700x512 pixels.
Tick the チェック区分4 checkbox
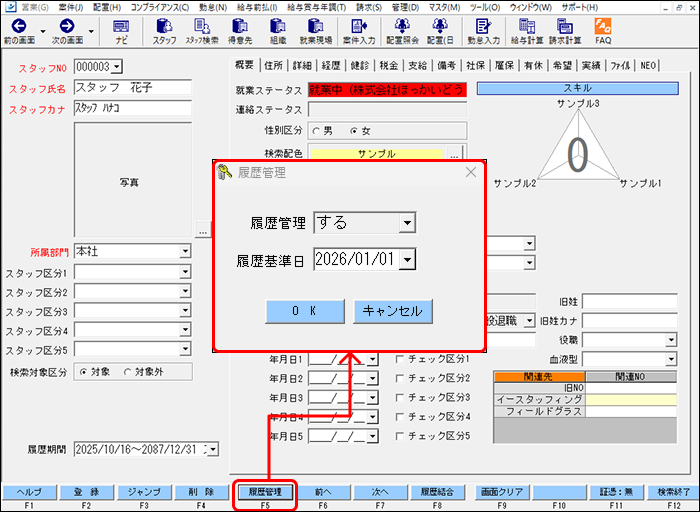[400, 416]
